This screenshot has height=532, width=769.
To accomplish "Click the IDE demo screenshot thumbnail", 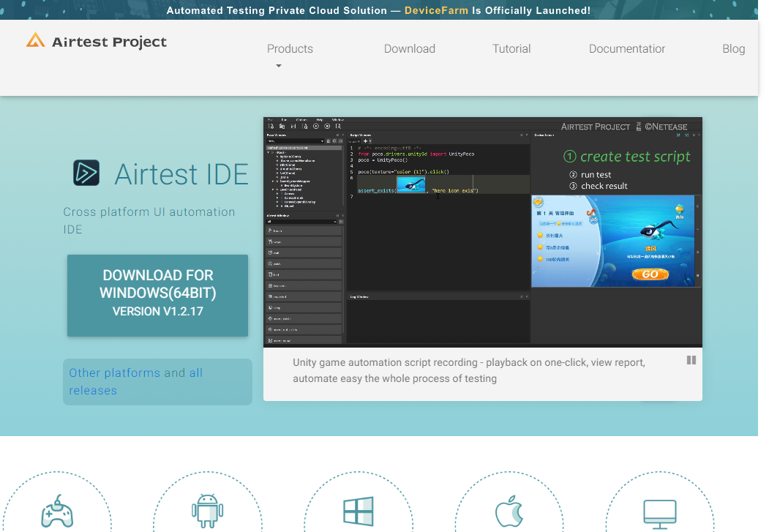I will (x=483, y=232).
